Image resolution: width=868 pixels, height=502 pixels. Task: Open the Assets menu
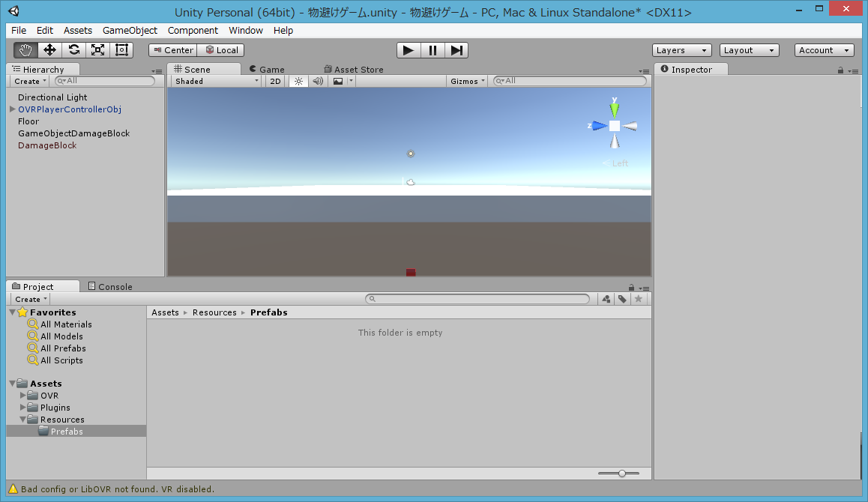[x=77, y=31]
